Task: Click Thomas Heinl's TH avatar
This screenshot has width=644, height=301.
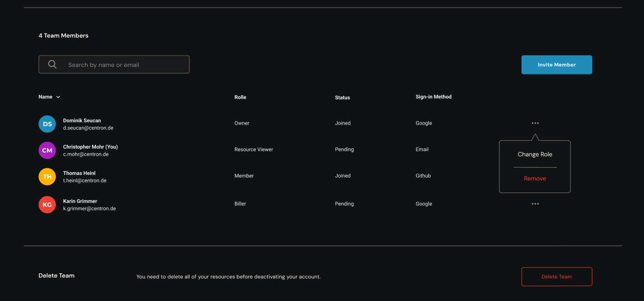Action: click(47, 177)
